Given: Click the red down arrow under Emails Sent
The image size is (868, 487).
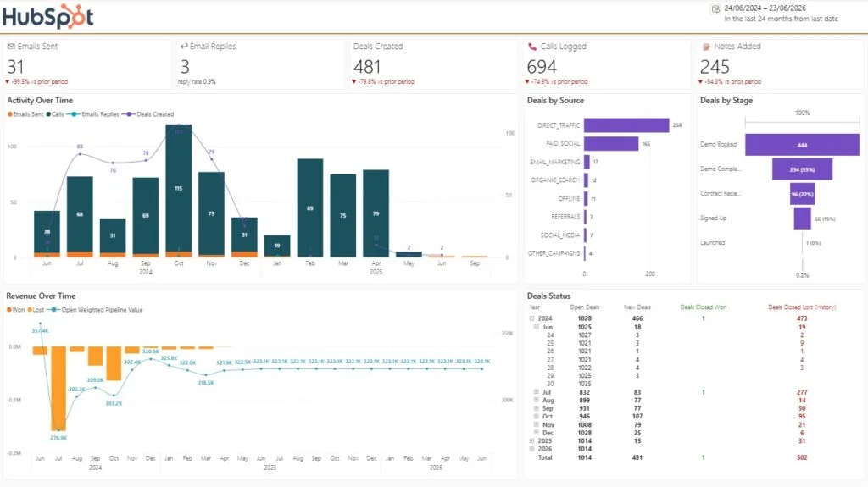Looking at the screenshot, I should click(x=7, y=82).
